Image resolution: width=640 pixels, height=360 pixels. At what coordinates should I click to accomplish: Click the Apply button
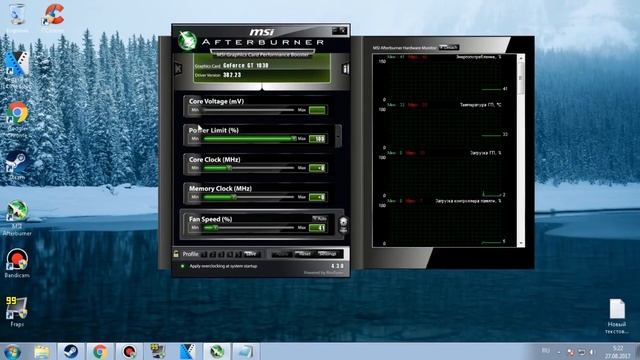pyautogui.click(x=282, y=254)
